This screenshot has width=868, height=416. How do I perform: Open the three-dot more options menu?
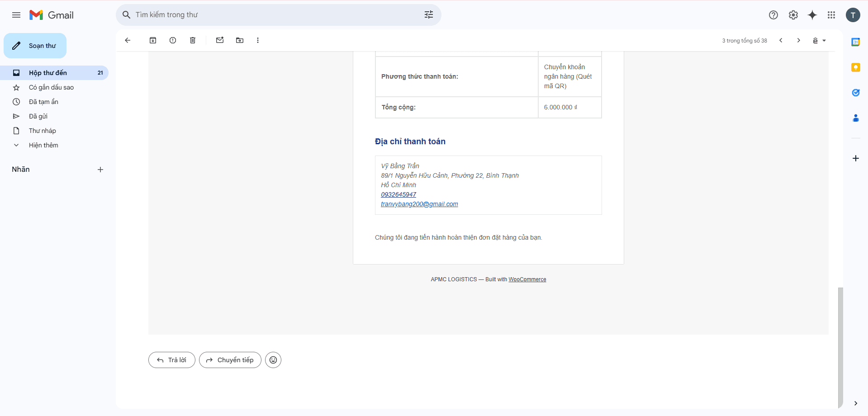pos(258,40)
